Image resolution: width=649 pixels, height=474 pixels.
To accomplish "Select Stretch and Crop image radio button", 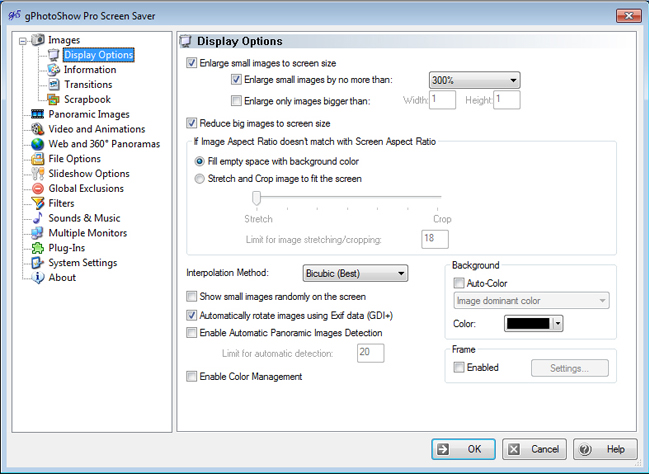I will pyautogui.click(x=199, y=179).
